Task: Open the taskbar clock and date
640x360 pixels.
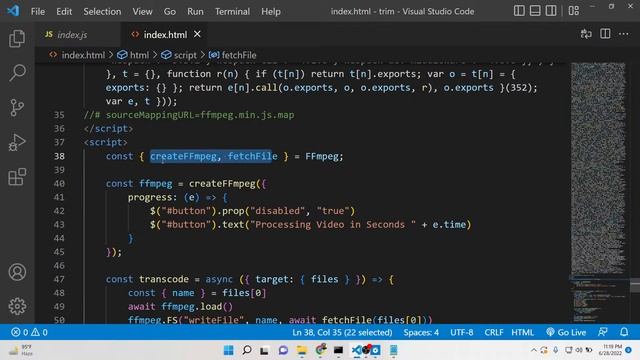Action: coord(610,350)
